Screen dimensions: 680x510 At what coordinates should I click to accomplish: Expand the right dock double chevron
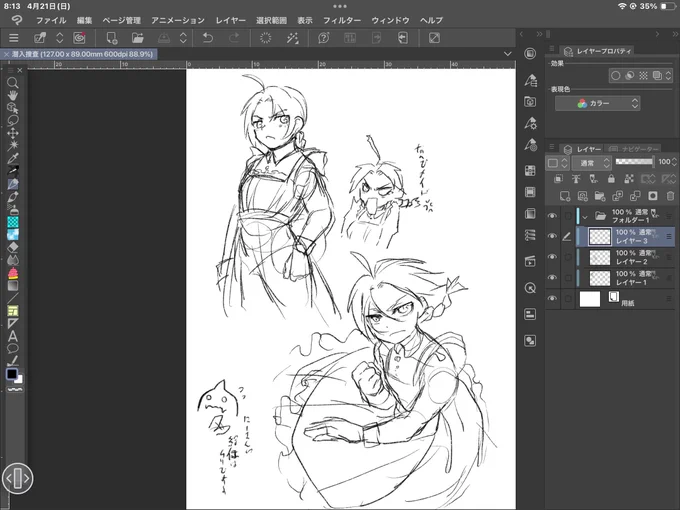coord(675,34)
